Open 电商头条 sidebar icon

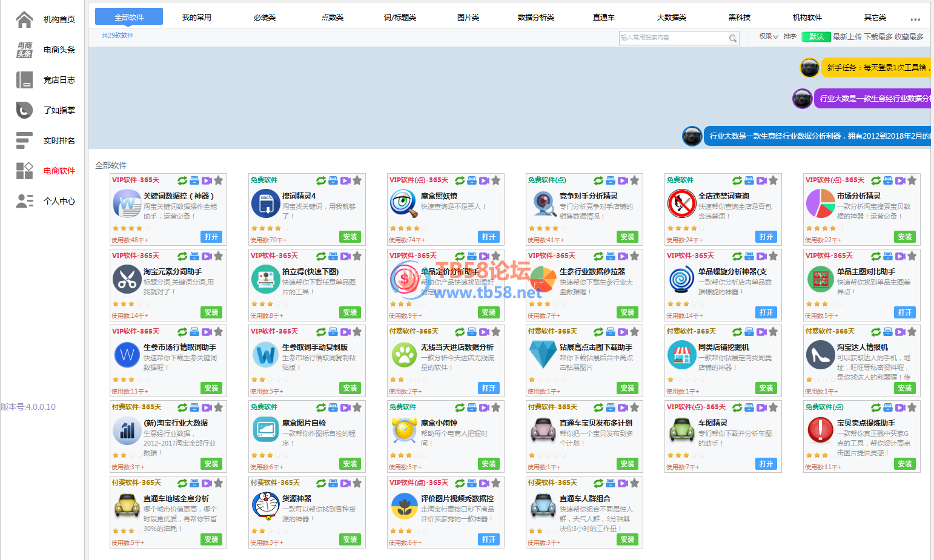point(24,50)
